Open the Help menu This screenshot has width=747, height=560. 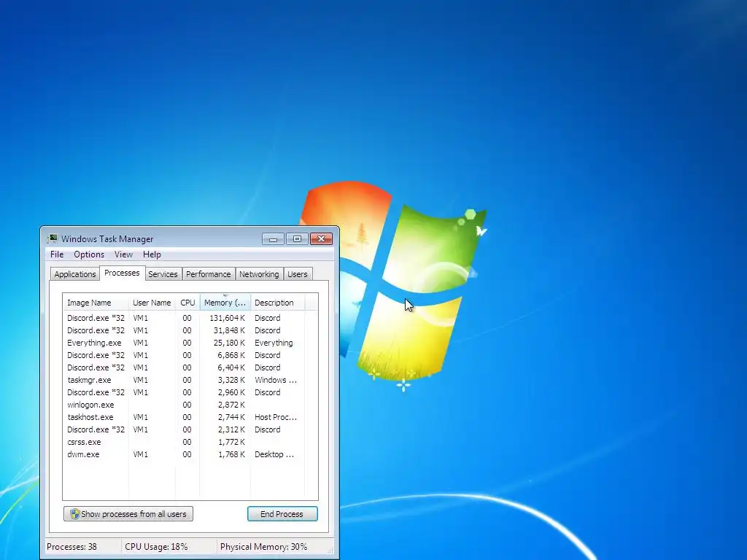[152, 254]
